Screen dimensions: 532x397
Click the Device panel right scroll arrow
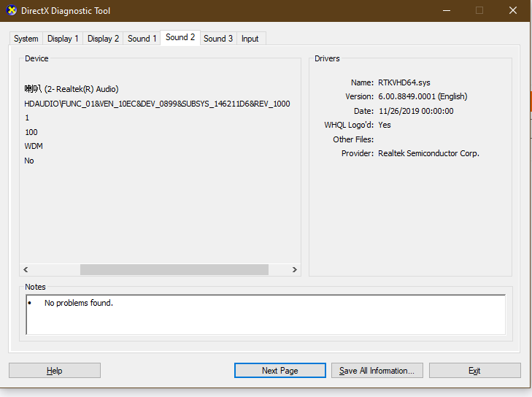click(295, 270)
